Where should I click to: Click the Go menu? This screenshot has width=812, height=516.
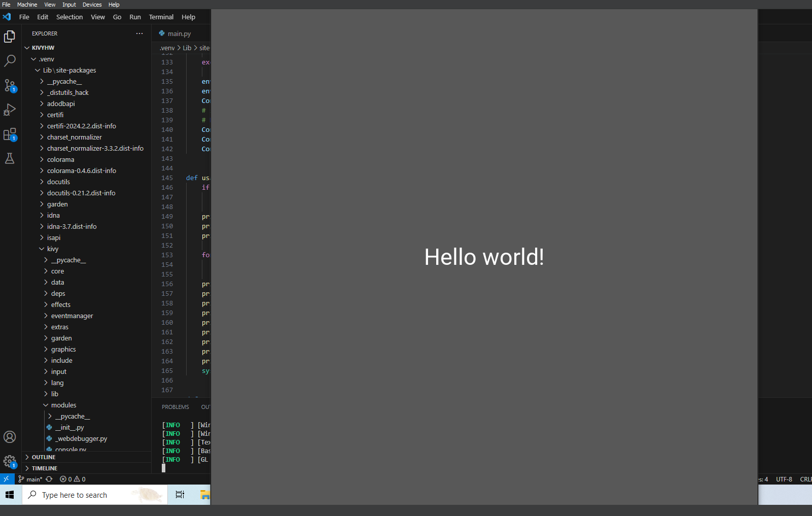[x=117, y=17]
